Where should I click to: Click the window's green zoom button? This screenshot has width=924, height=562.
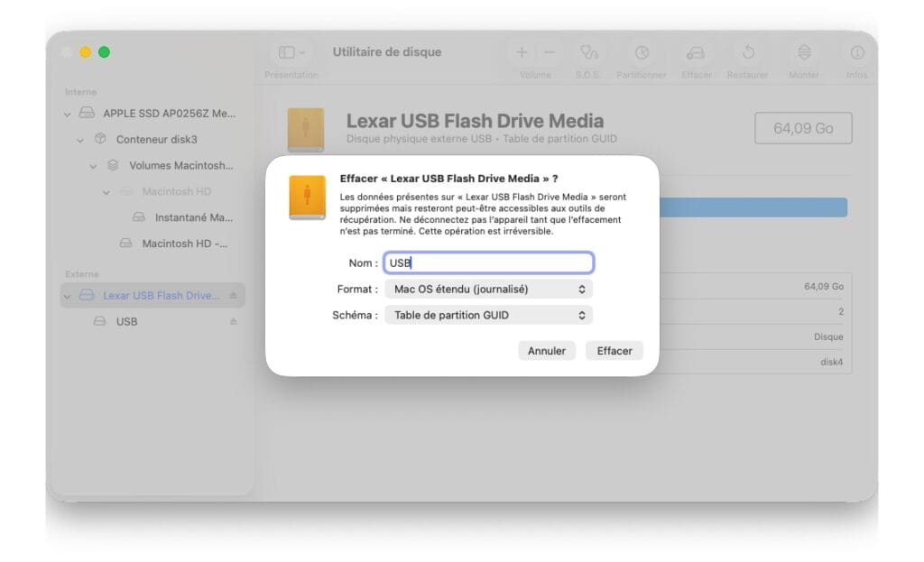coord(105,52)
